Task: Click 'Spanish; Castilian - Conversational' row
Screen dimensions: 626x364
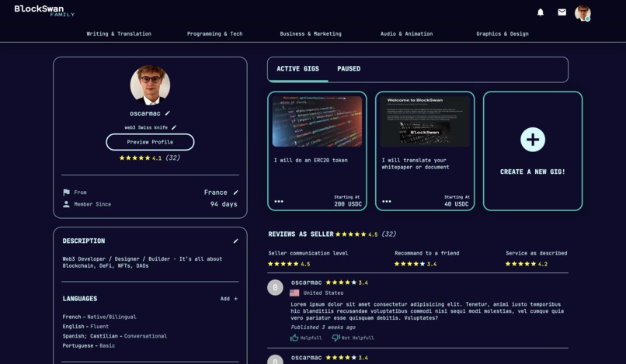Action: pos(115,336)
